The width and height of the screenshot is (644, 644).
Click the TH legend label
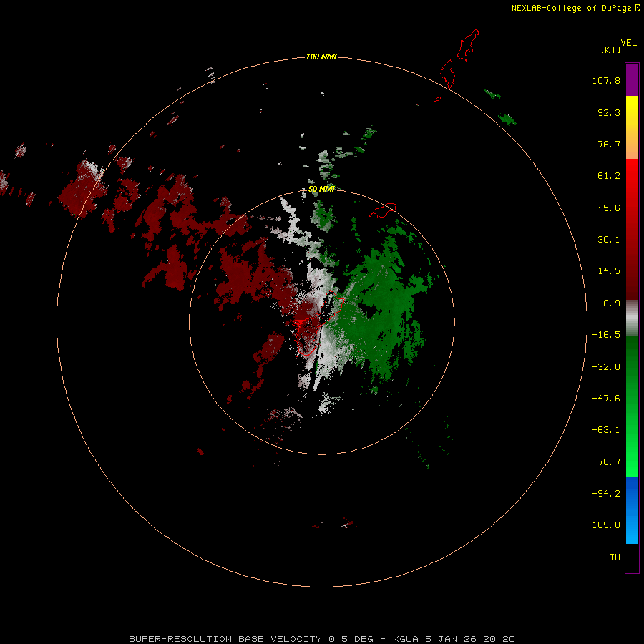(615, 557)
